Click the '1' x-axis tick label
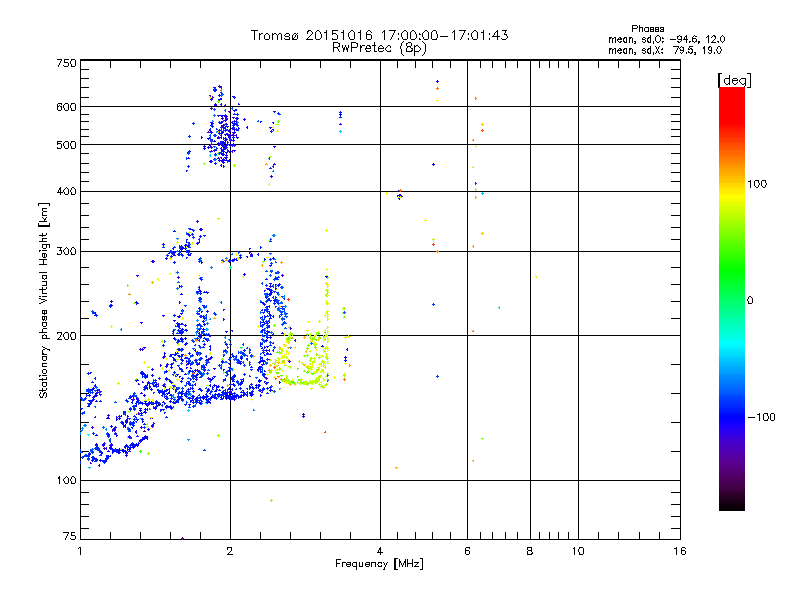Image resolution: width=800 pixels, height=600 pixels. pyautogui.click(x=80, y=551)
